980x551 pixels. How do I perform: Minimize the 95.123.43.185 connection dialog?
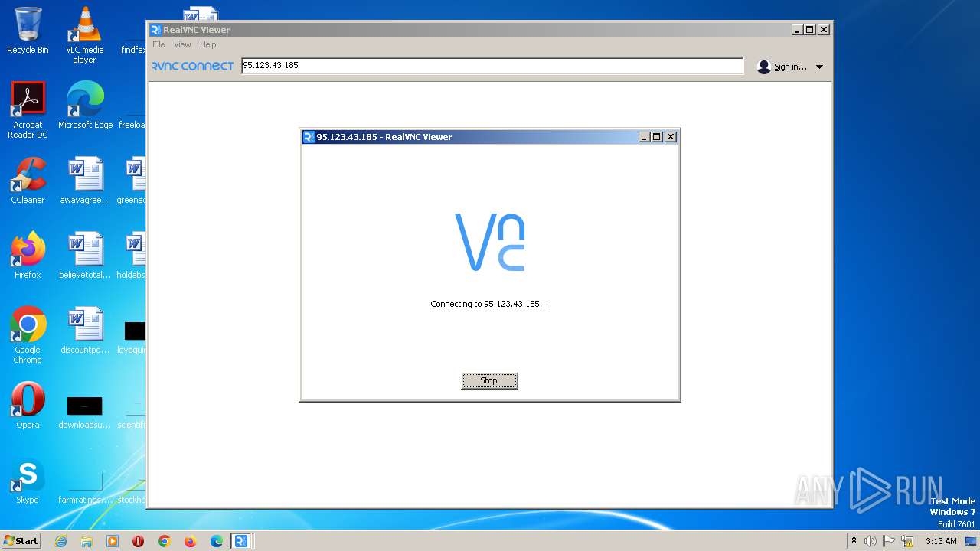coord(645,137)
